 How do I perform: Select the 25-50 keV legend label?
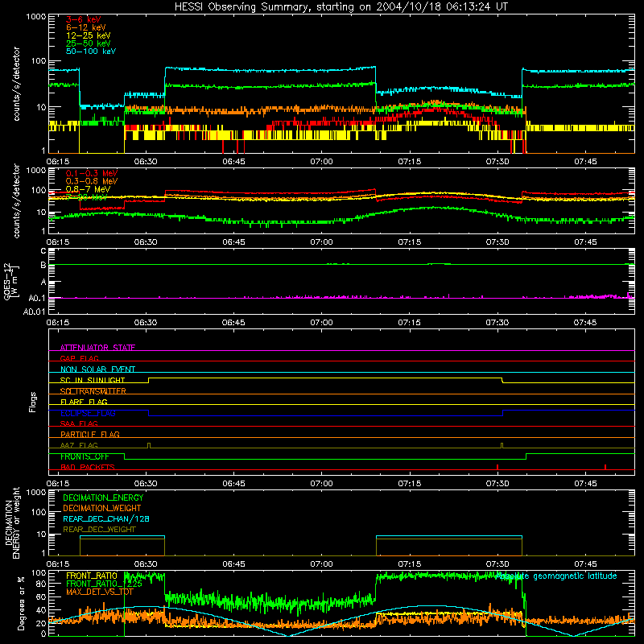(x=88, y=43)
